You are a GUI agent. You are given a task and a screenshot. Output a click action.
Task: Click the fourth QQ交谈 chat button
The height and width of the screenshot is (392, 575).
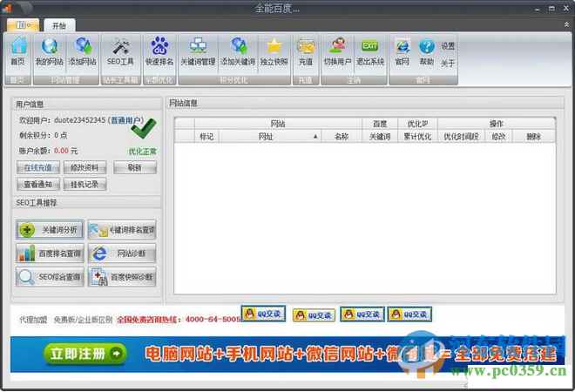[409, 314]
